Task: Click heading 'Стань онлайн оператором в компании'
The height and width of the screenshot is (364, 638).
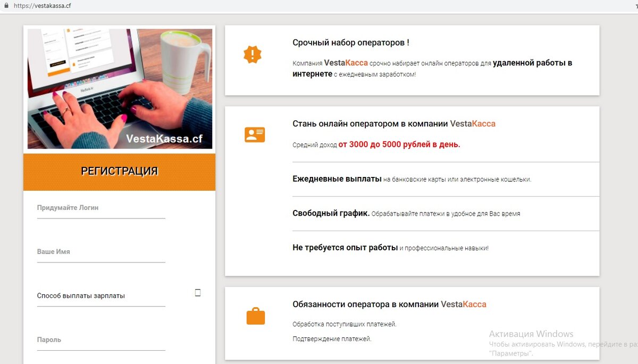Action: [370, 124]
